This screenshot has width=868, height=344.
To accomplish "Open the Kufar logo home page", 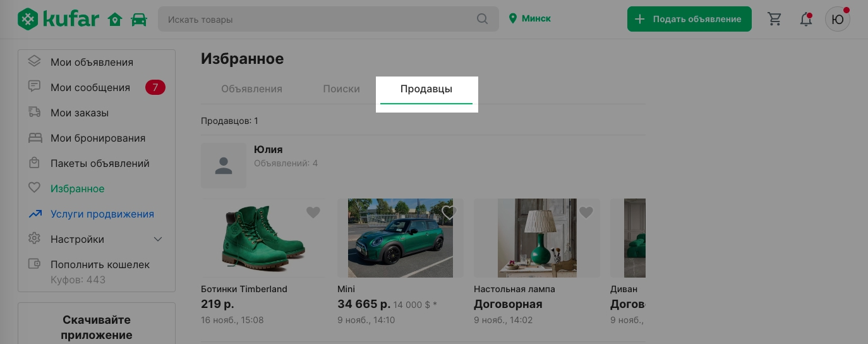I will 58,19.
